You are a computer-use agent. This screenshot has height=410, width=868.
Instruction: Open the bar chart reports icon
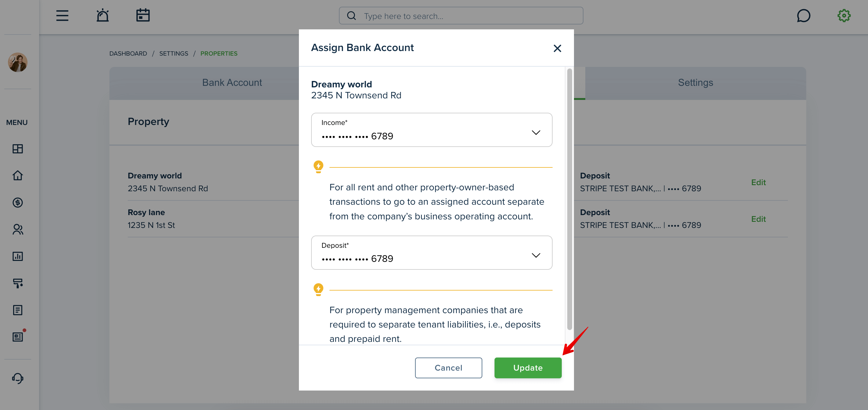(17, 256)
